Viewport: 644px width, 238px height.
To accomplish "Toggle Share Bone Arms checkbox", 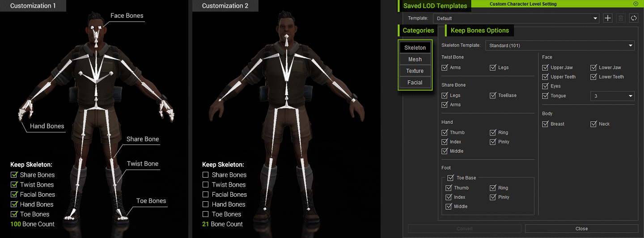I will 445,105.
